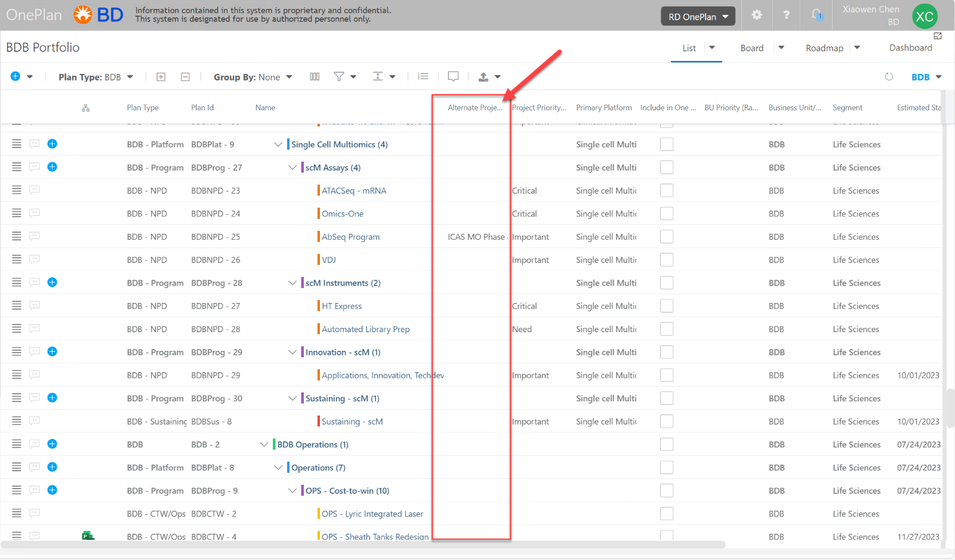Click the settings gear icon in header

click(756, 16)
